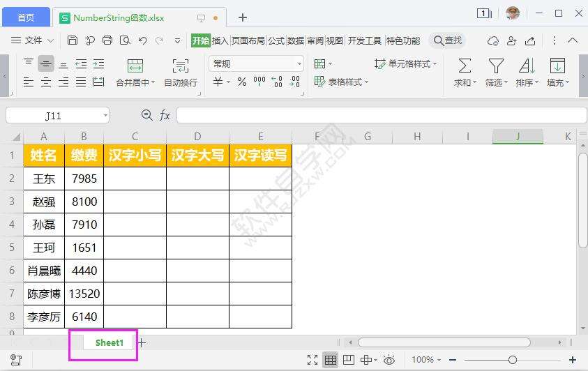Open the 插入 (Insert) ribbon tab
Image resolution: width=588 pixels, height=371 pixels.
tap(220, 40)
